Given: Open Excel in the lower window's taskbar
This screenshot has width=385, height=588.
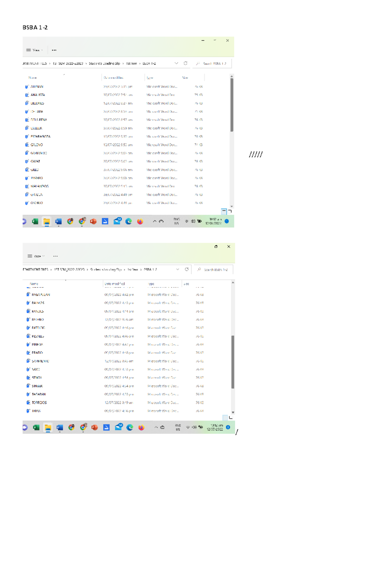Looking at the screenshot, I should click(36, 427).
